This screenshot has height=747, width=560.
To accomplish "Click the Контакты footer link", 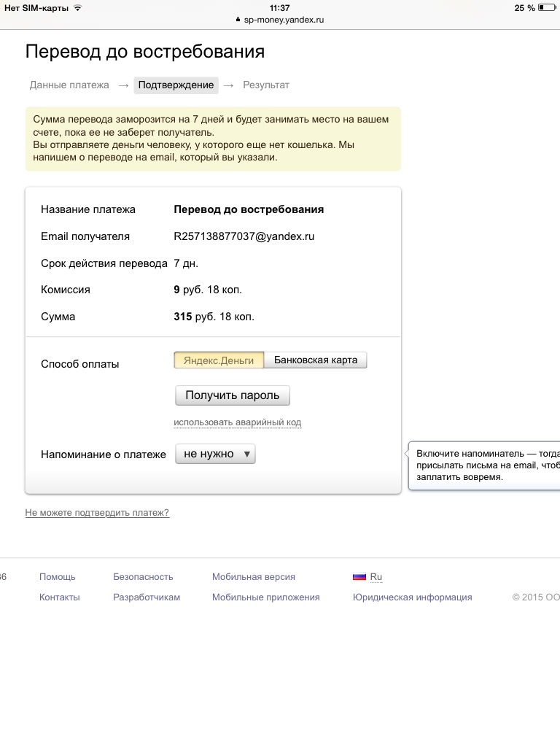I will point(60,597).
